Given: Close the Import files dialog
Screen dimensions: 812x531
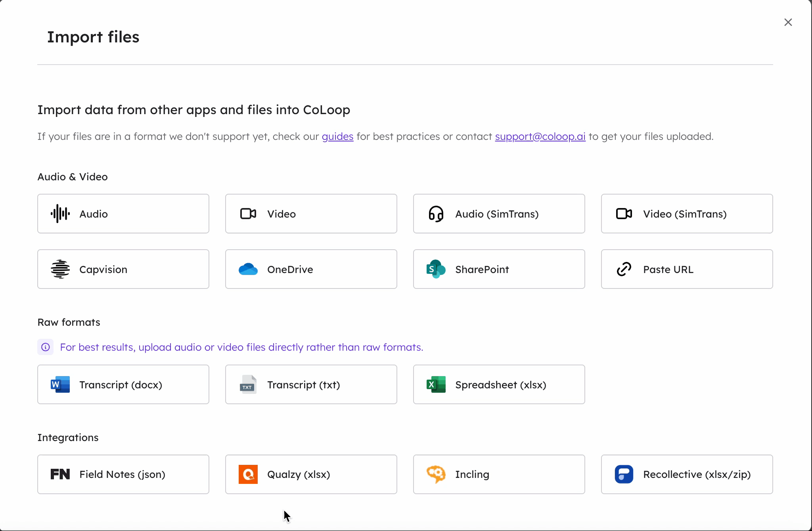Looking at the screenshot, I should 788,22.
